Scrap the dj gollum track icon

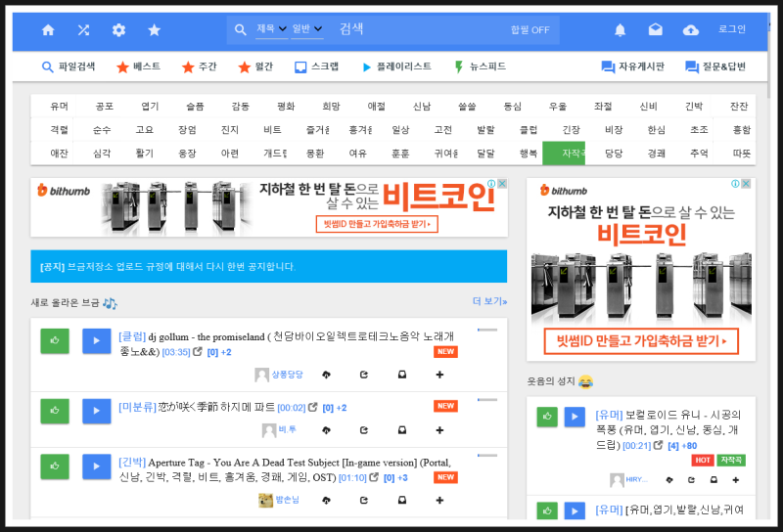click(402, 375)
